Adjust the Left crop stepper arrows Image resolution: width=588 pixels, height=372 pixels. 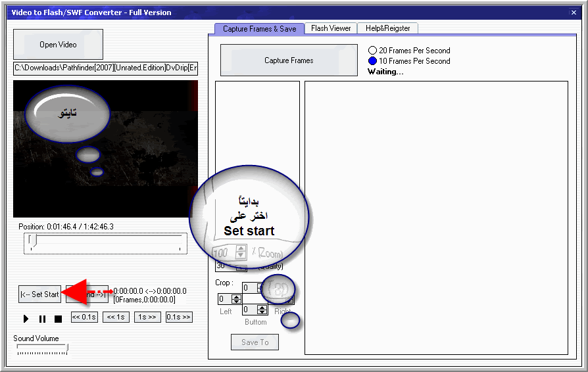coord(237,299)
